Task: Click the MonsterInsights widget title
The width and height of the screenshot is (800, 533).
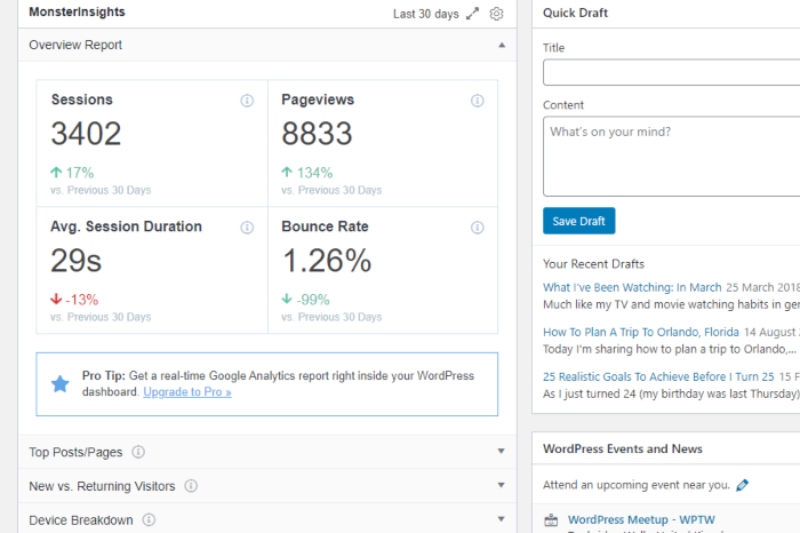Action: tap(77, 12)
